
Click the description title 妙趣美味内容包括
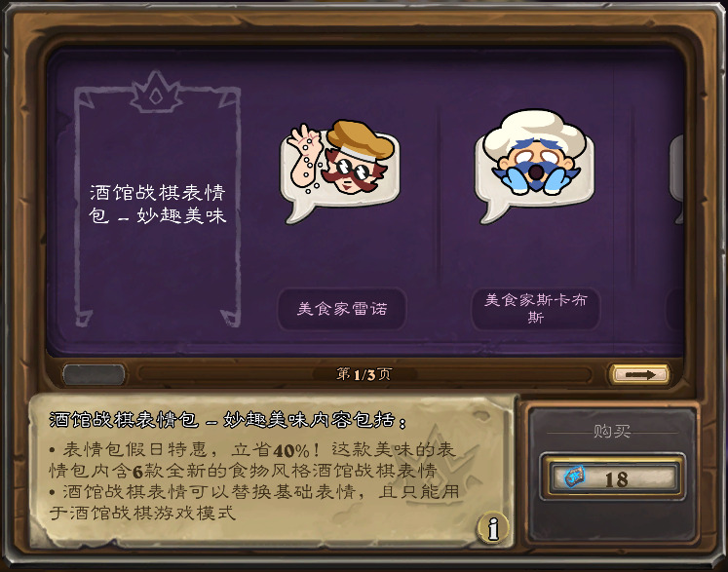click(227, 420)
